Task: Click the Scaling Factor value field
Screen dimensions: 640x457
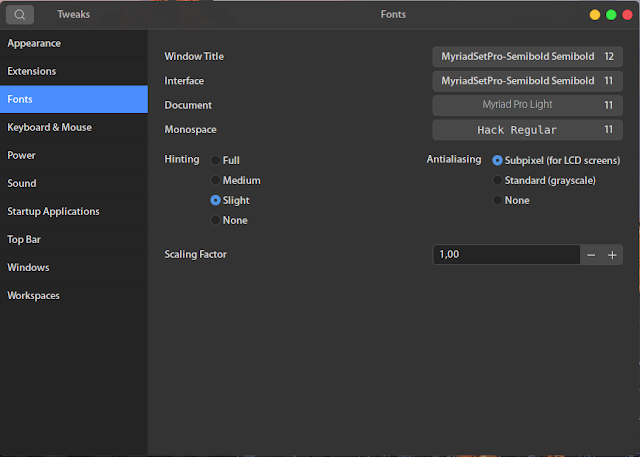Action: pos(506,255)
